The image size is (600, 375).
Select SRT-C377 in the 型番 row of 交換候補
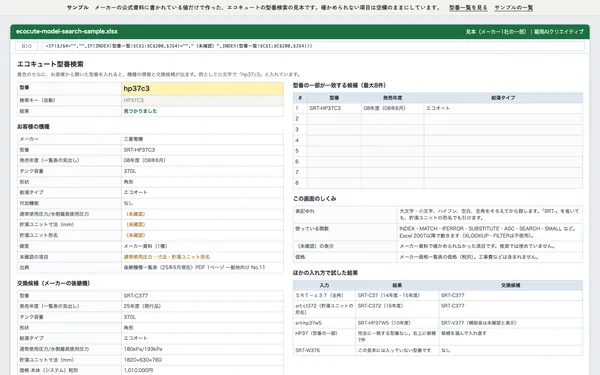click(x=202, y=295)
